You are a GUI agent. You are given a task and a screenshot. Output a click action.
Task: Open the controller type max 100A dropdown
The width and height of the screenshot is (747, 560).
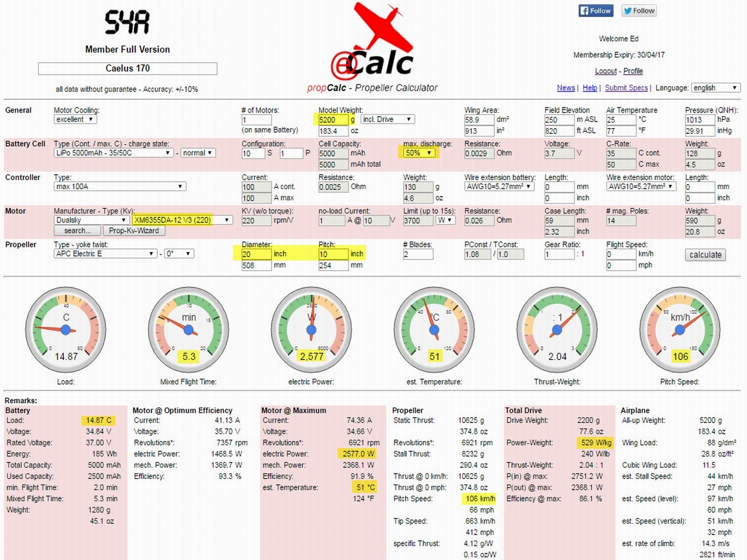click(120, 187)
